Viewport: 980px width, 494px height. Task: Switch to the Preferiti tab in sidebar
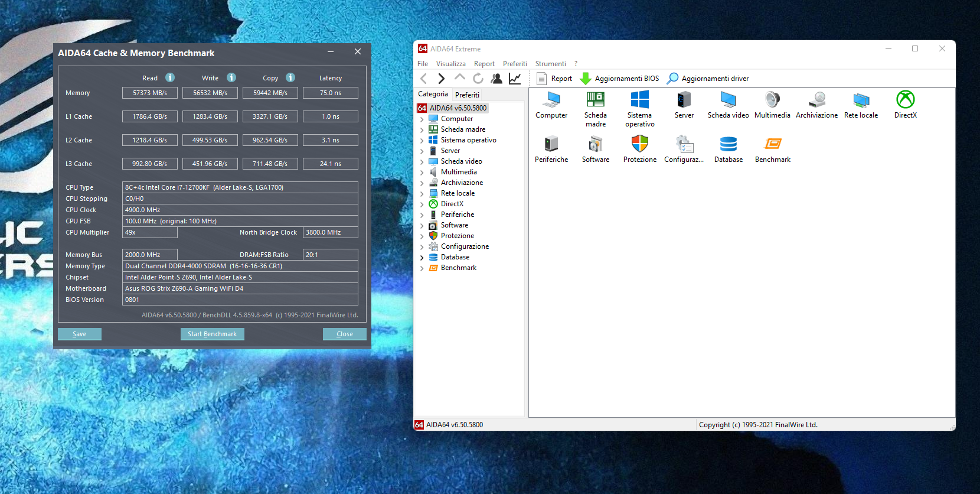467,95
